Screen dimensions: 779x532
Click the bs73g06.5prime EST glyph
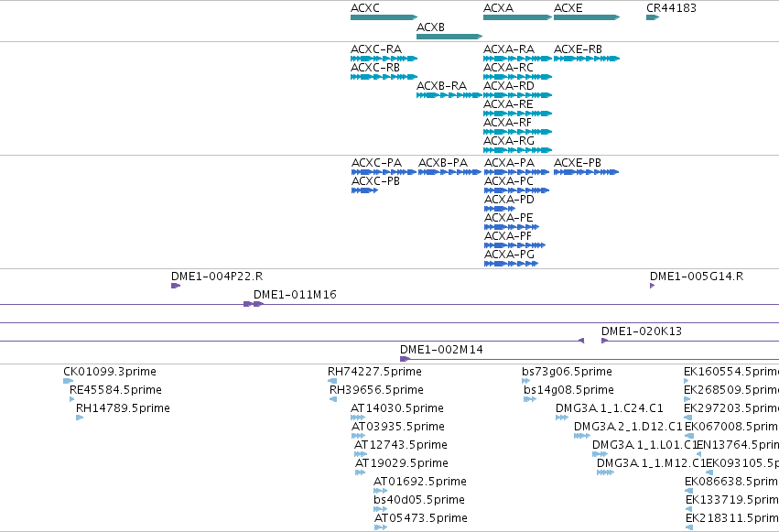tap(526, 381)
